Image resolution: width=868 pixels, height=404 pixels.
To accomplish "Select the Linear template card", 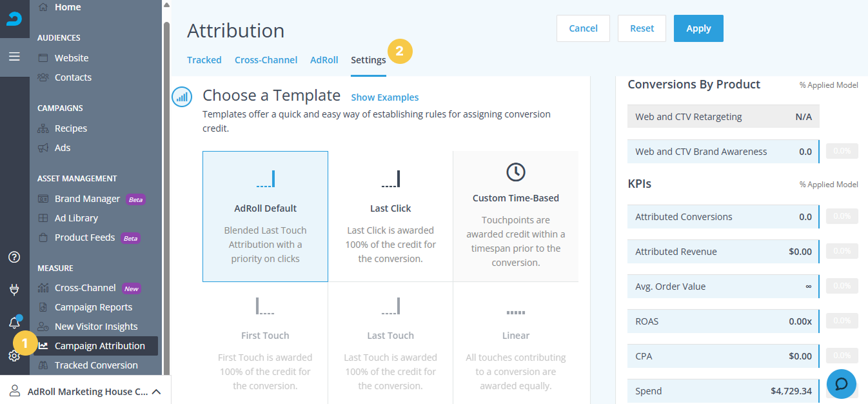I will pos(516,343).
